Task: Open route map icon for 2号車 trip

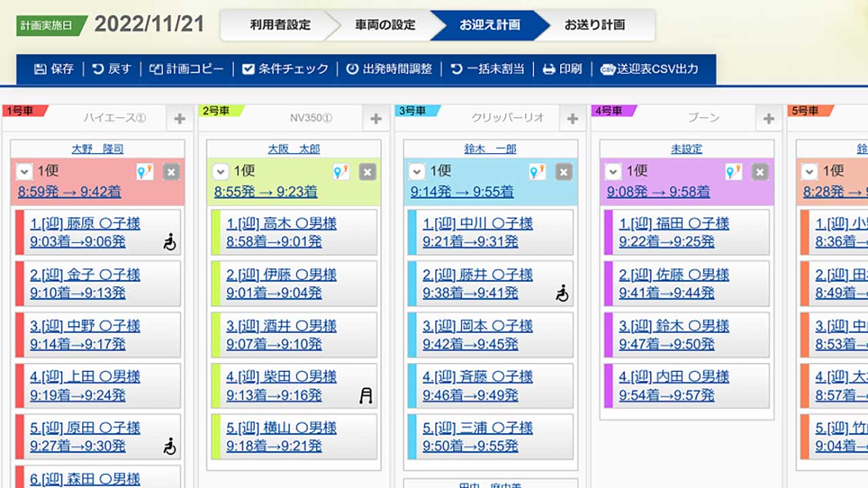Action: tap(341, 171)
